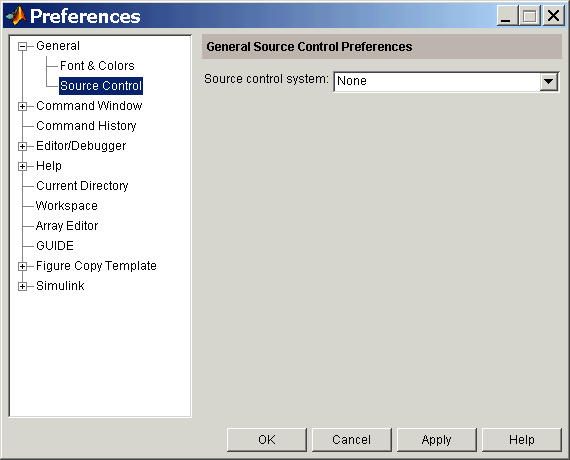
Task: Expand the Help tree node
Action: click(23, 166)
